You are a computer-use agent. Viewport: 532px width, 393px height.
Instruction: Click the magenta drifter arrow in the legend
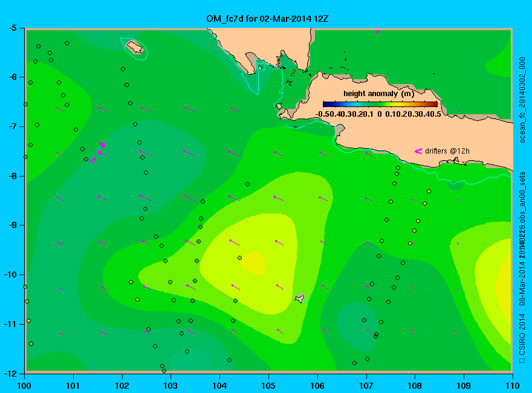[418, 151]
